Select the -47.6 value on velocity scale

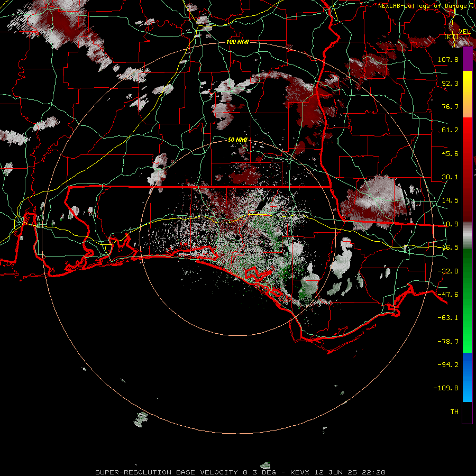[x=448, y=295]
